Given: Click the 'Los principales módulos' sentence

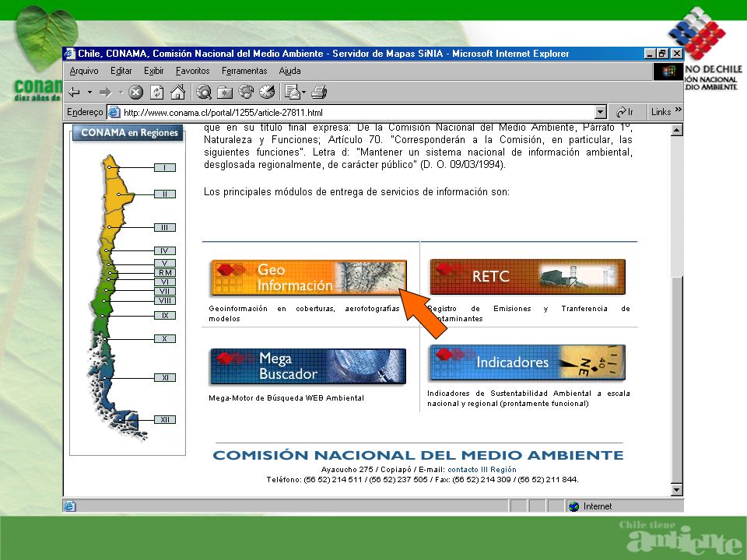Looking at the screenshot, I should [356, 192].
